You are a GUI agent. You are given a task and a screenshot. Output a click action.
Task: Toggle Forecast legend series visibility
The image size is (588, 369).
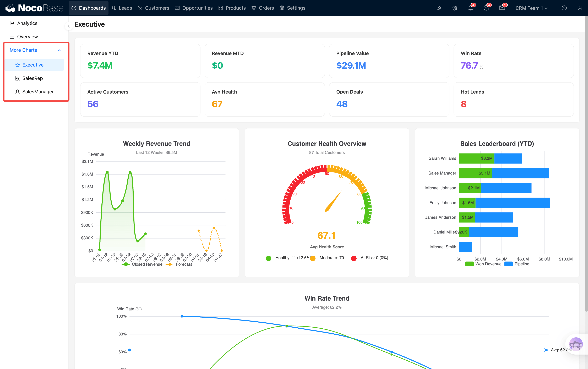coord(179,264)
